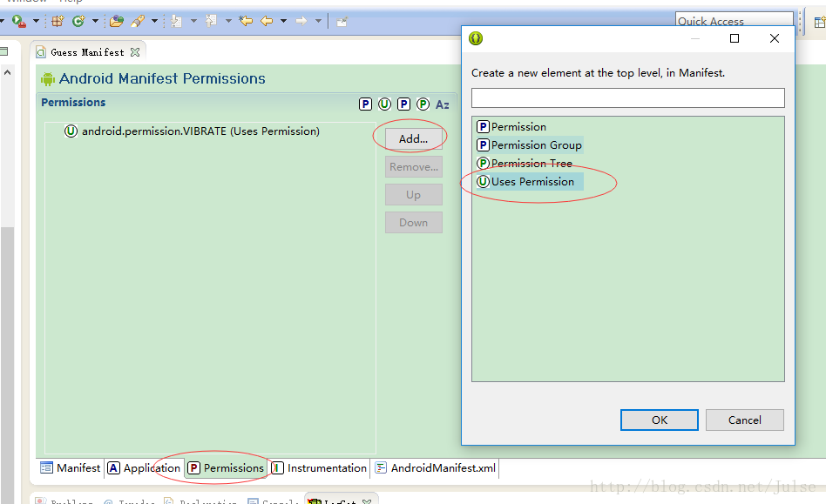
Task: Click the OK button in dialog
Action: [660, 420]
